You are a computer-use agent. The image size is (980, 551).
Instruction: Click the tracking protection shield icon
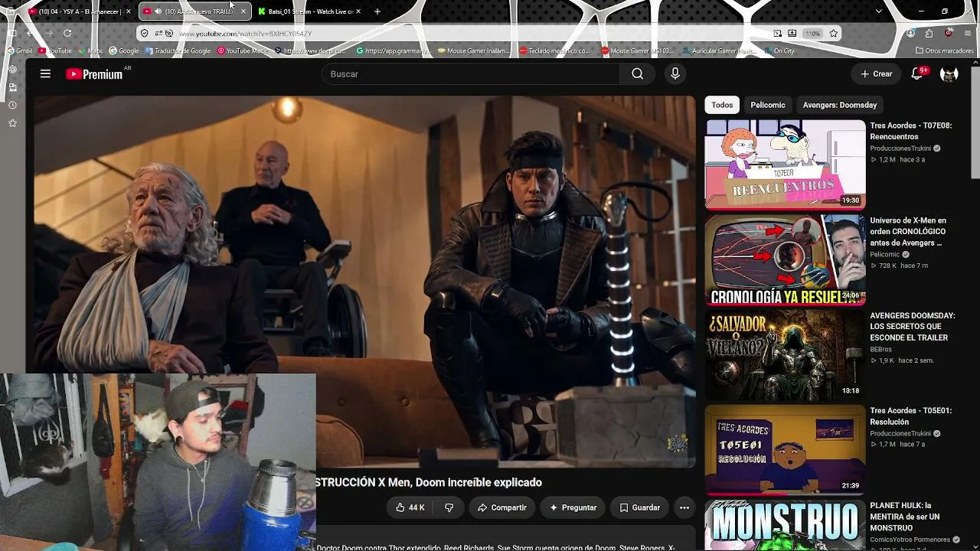(144, 33)
